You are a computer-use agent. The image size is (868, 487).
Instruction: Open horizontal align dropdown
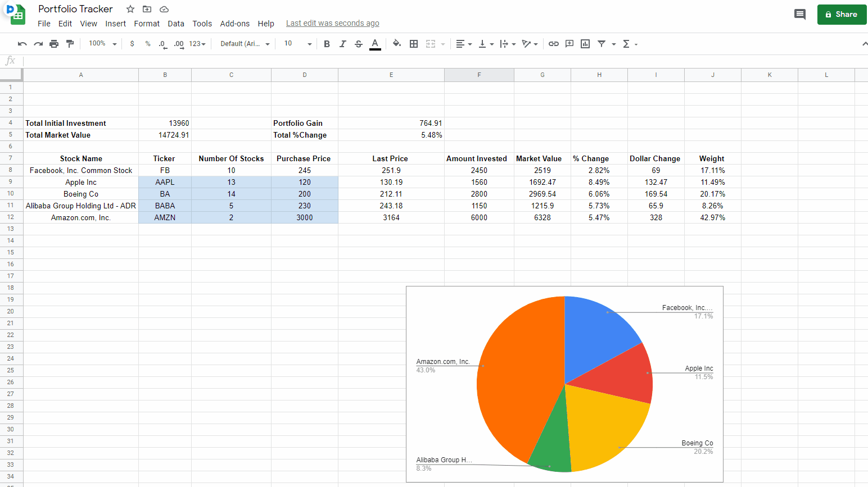[x=464, y=44]
